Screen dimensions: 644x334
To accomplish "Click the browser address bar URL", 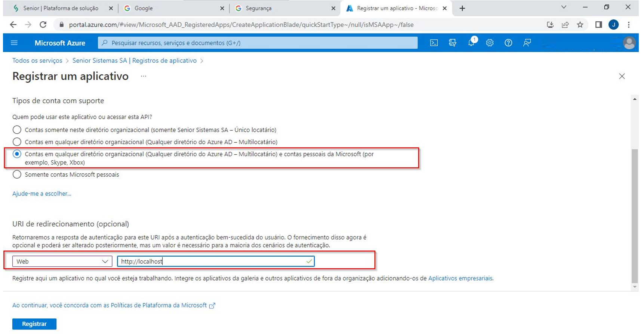I will tap(241, 25).
